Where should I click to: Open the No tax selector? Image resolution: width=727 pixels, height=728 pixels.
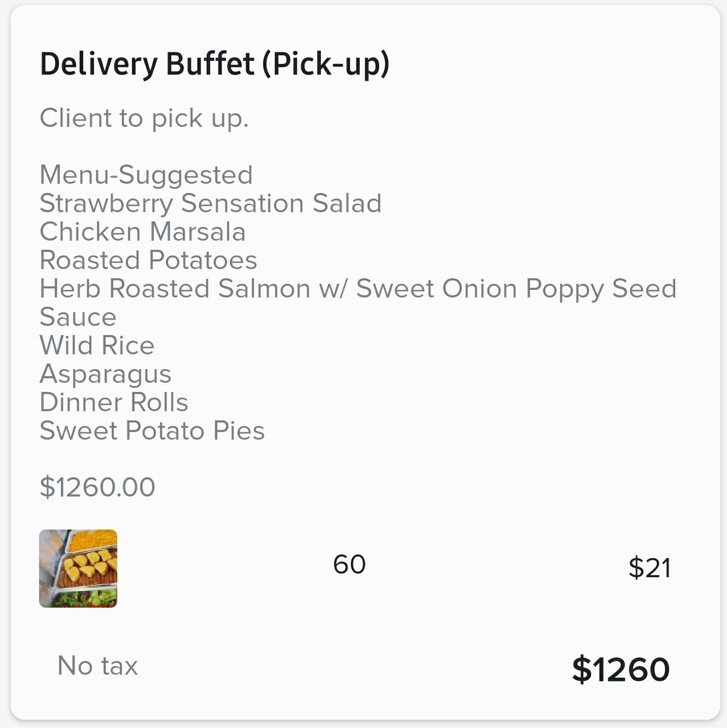97,666
